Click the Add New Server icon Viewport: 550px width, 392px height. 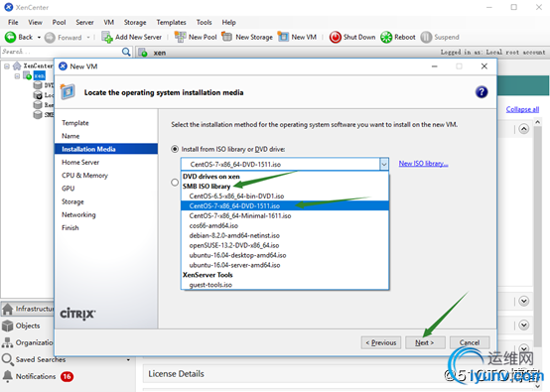point(107,37)
